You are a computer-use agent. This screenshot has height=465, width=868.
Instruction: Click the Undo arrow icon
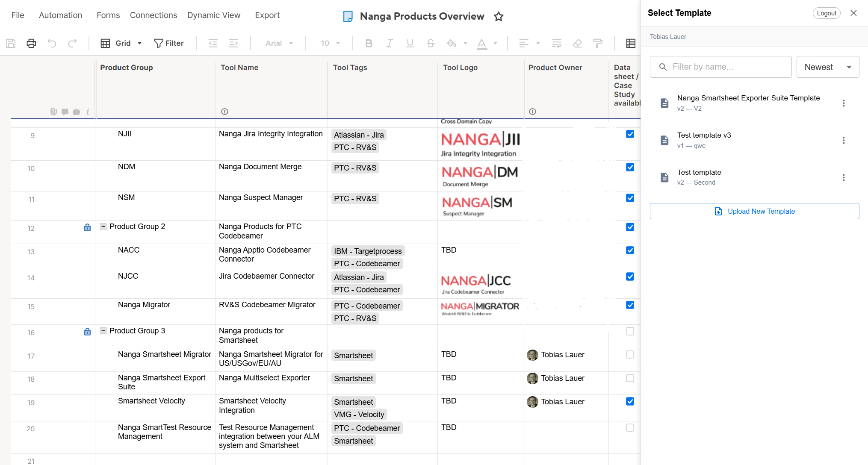coord(52,43)
